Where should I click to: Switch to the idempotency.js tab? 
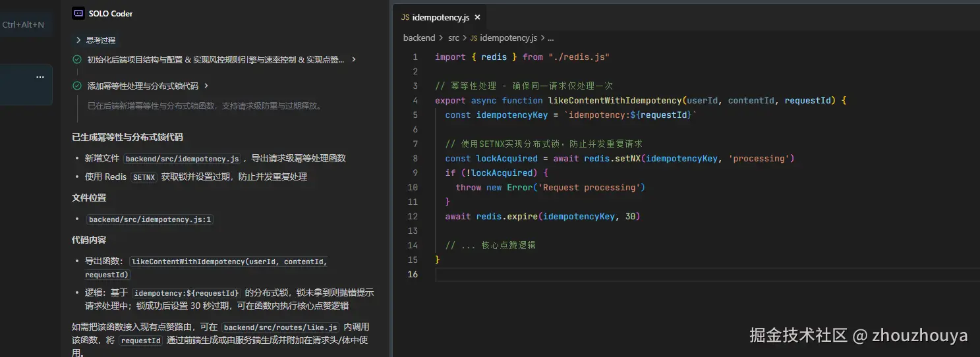[x=441, y=18]
